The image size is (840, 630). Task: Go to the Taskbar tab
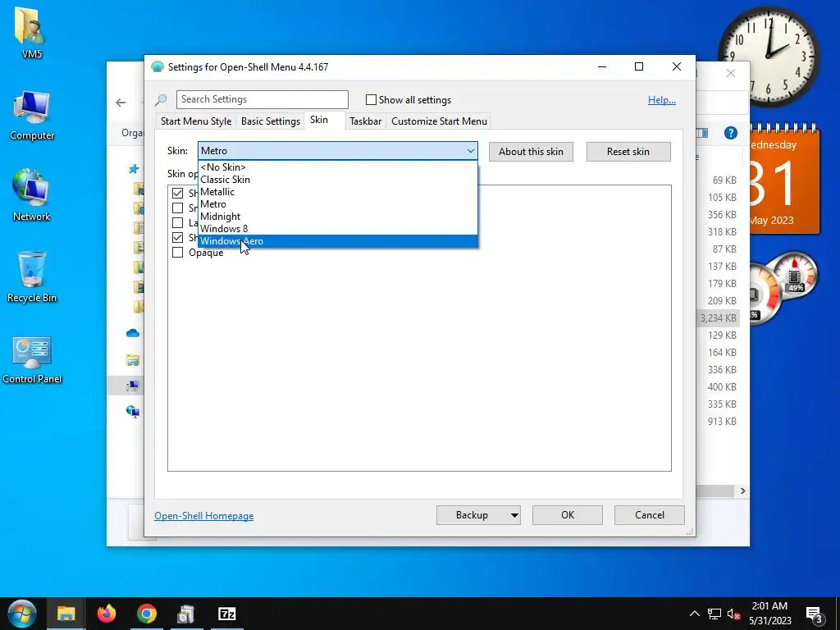[x=365, y=121]
